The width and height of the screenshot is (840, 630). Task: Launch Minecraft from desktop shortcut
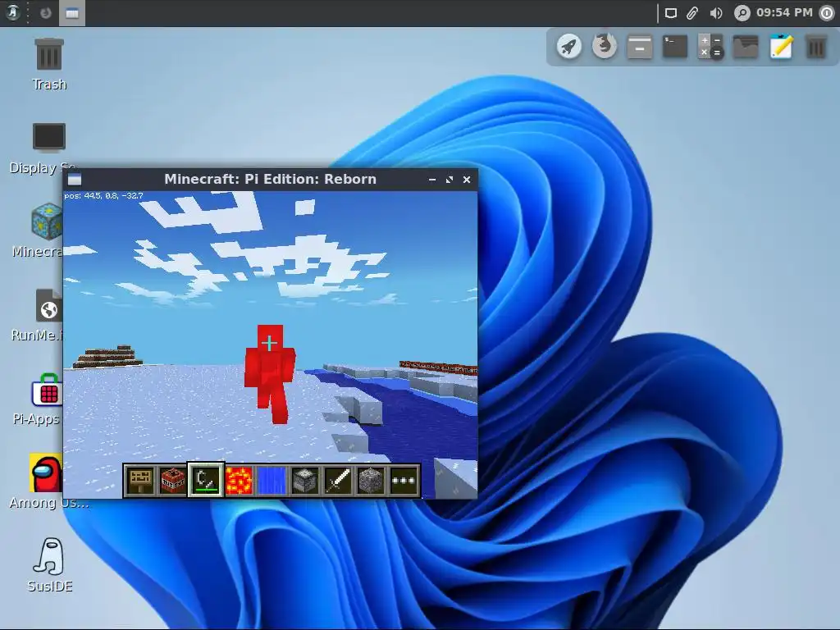tap(47, 231)
